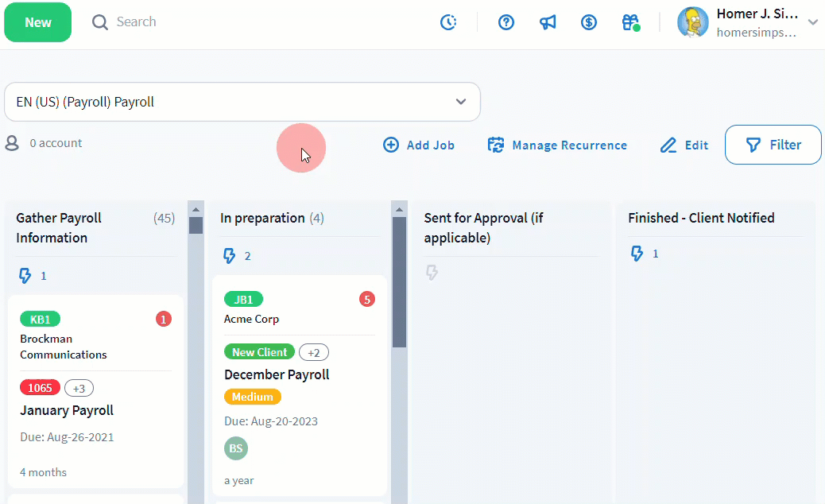This screenshot has height=504, width=825.
Task: Click automation bolt icon in In preparation column
Action: (x=230, y=256)
